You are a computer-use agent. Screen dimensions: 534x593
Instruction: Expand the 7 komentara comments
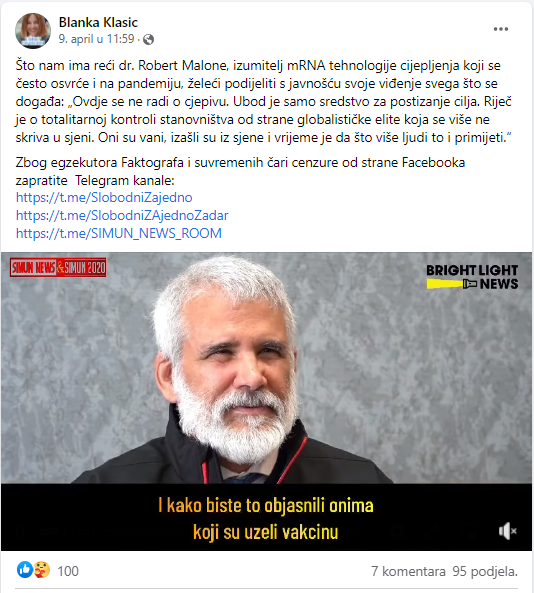[408, 571]
